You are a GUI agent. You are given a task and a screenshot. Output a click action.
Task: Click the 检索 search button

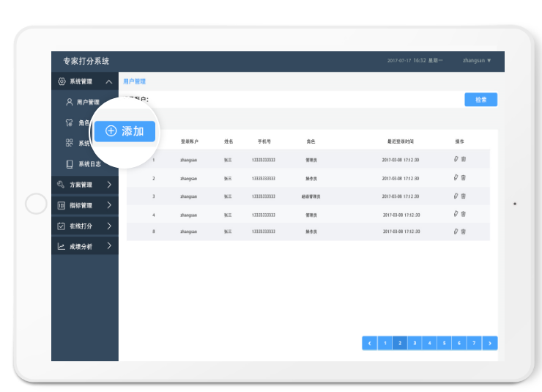click(x=480, y=100)
